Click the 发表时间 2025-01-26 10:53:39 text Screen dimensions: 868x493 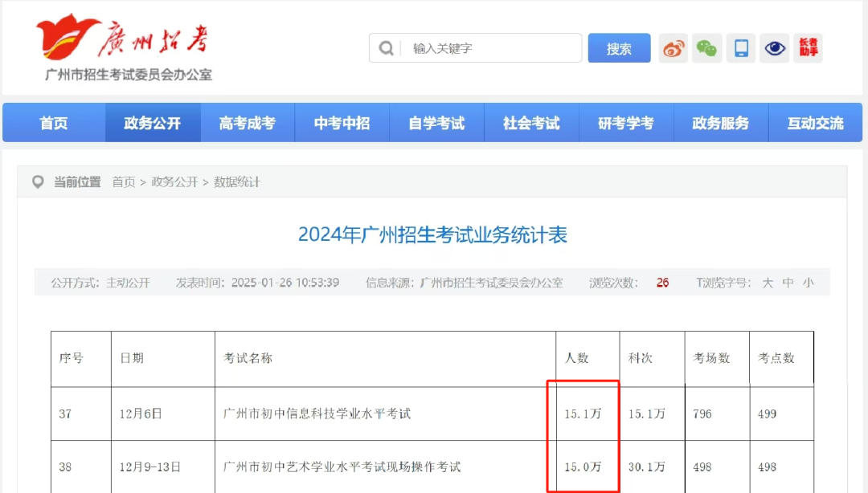click(x=257, y=283)
